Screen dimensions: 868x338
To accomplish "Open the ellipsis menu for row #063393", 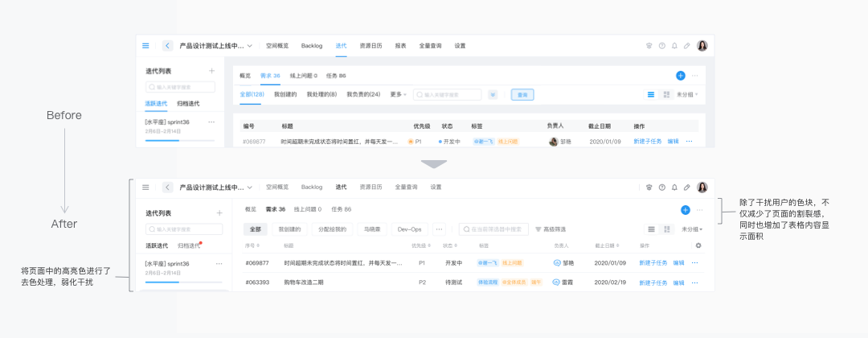I will coord(695,282).
